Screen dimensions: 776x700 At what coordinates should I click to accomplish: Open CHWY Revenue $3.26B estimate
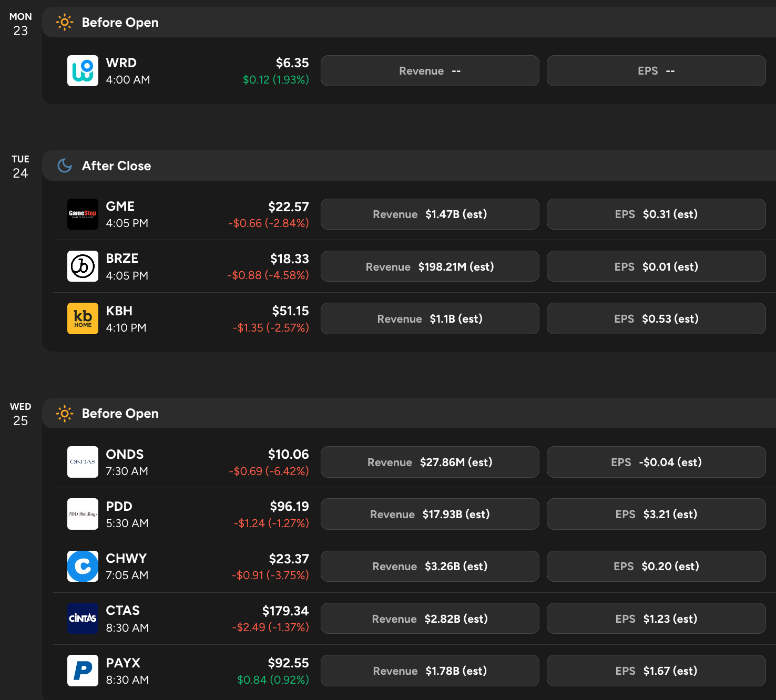(x=430, y=566)
